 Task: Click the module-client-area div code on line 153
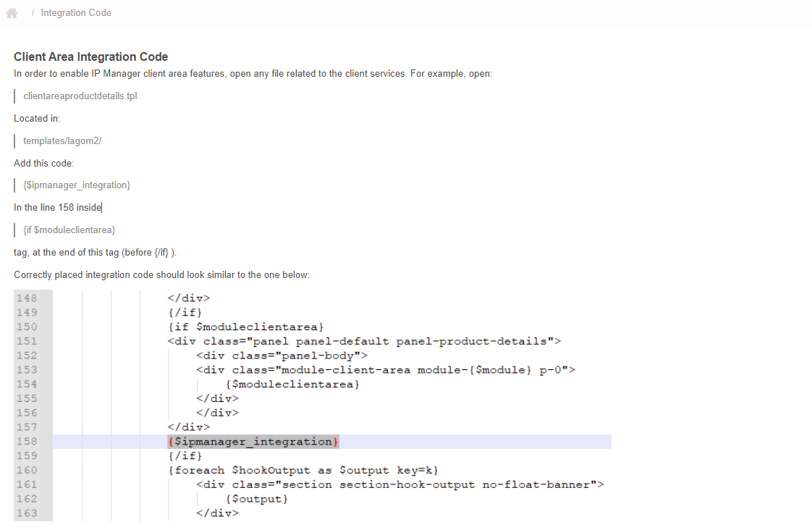[x=386, y=370]
